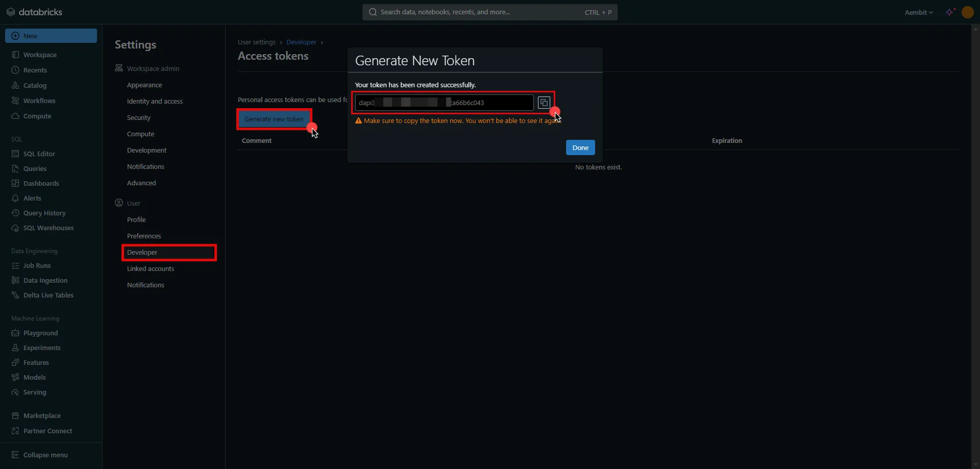Open the Assistant sparkle icon
The height and width of the screenshot is (469, 980).
(x=949, y=12)
